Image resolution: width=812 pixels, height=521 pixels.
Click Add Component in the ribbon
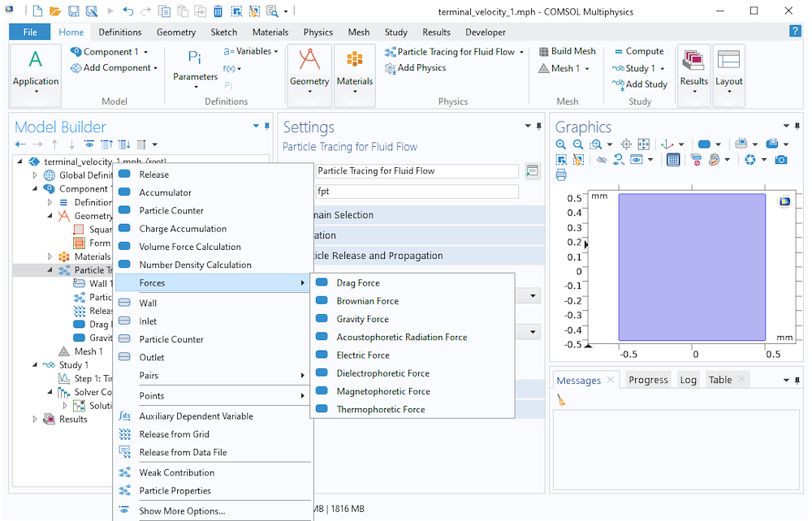tap(114, 68)
